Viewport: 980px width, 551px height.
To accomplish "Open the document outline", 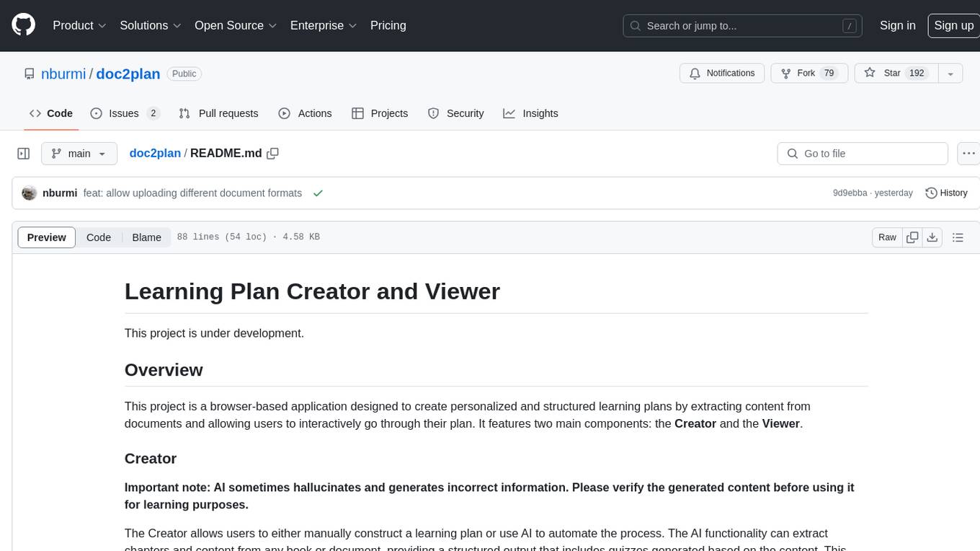I will pyautogui.click(x=958, y=237).
